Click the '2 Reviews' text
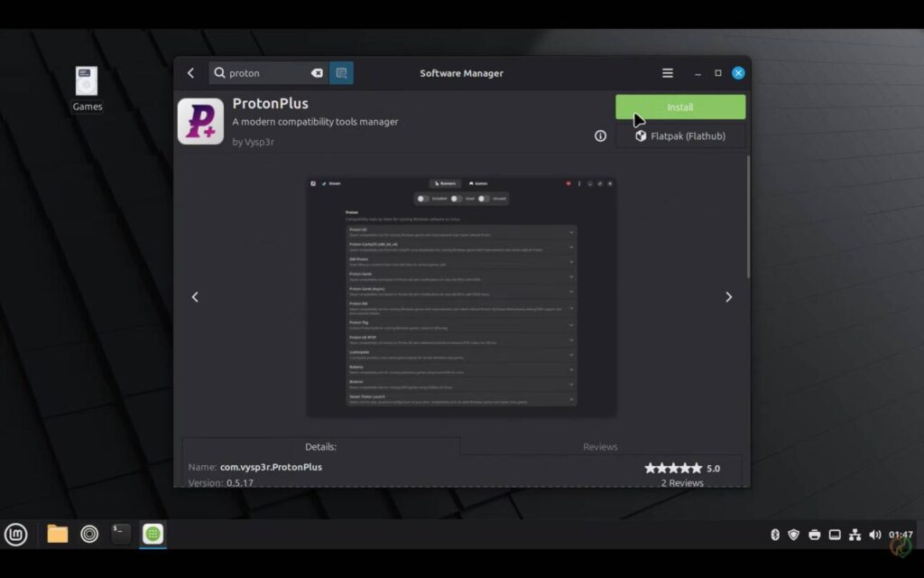The image size is (924, 578). [682, 482]
